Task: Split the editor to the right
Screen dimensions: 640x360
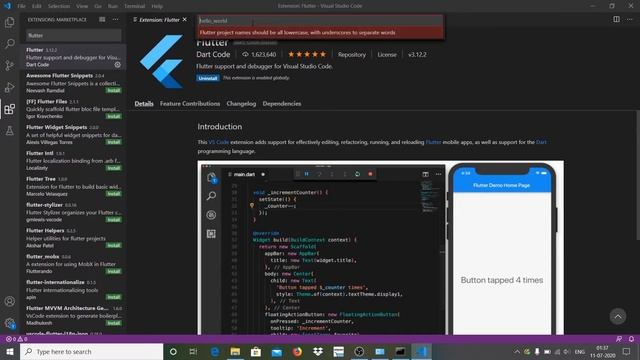Action: point(616,19)
